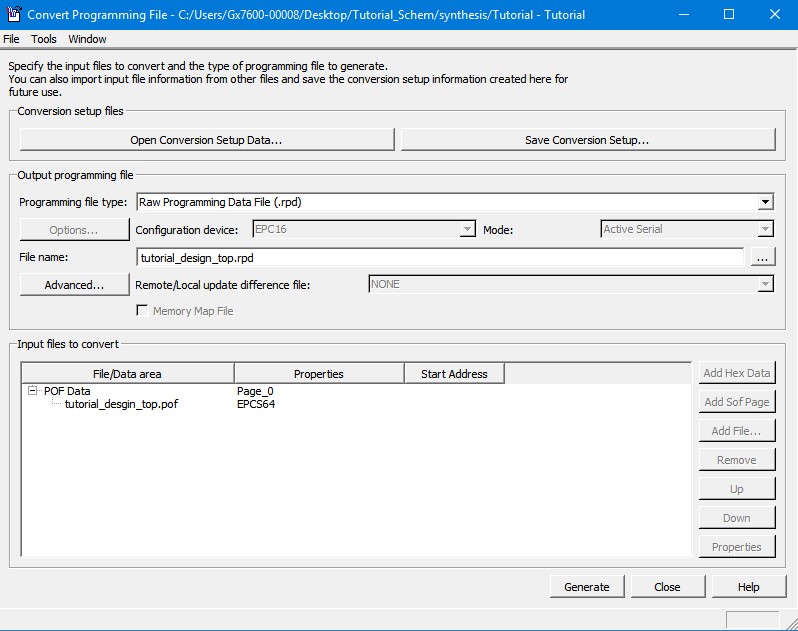
Task: Maximize the Convert Programming File window
Action: [729, 14]
